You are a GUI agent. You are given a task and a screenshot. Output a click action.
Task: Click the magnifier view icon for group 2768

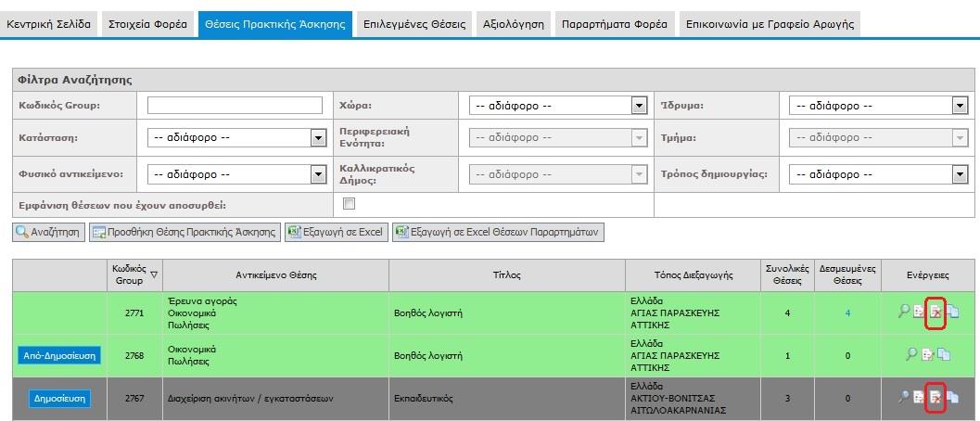912,354
